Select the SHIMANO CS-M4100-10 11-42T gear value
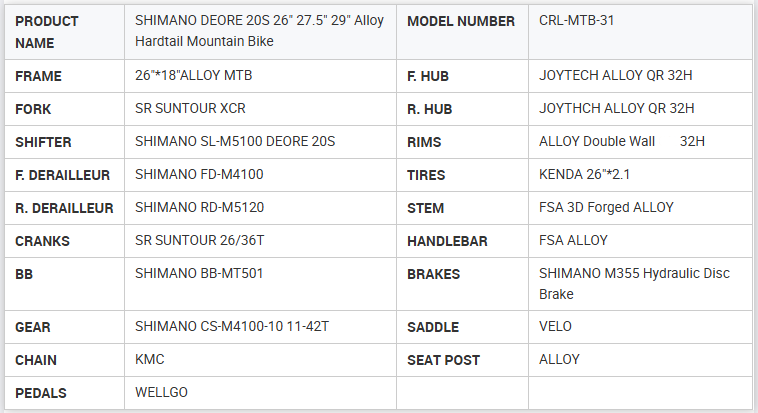 point(232,327)
